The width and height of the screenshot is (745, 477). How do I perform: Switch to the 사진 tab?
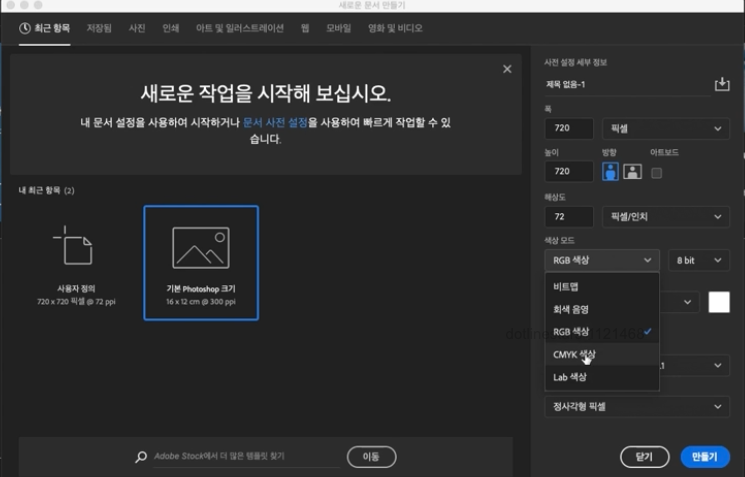pyautogui.click(x=137, y=29)
